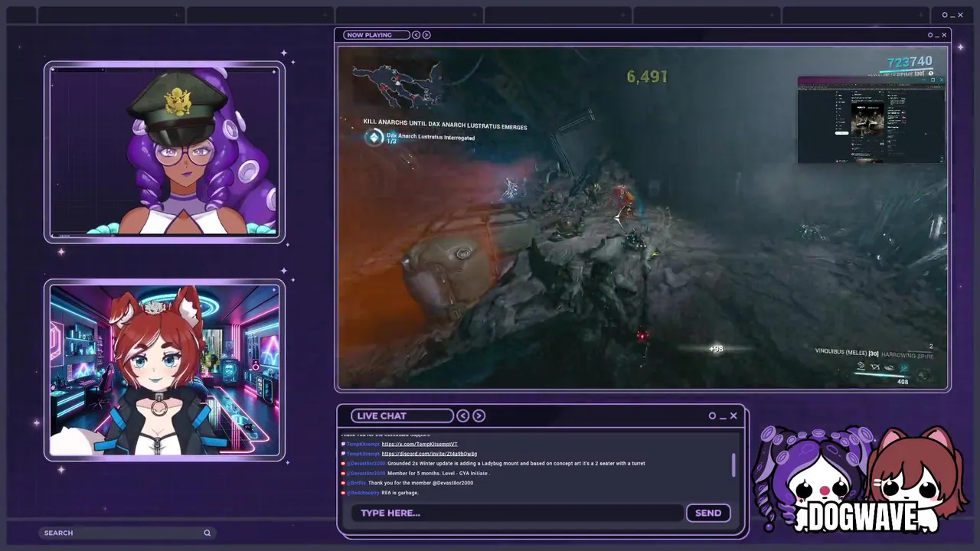Screen dimensions: 980x551
Task: Click the HARROWING SPIRE ability label
Action: [907, 355]
